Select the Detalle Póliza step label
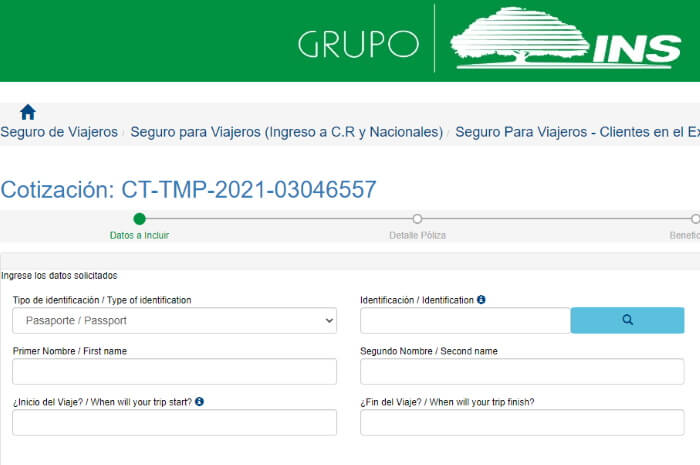Image resolution: width=700 pixels, height=465 pixels. click(x=417, y=236)
